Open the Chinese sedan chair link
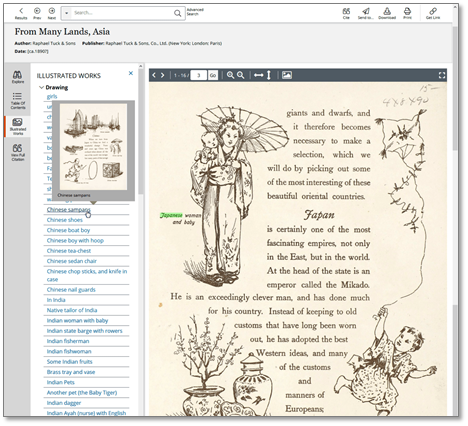Viewport: 468px width, 426px height. click(x=72, y=261)
